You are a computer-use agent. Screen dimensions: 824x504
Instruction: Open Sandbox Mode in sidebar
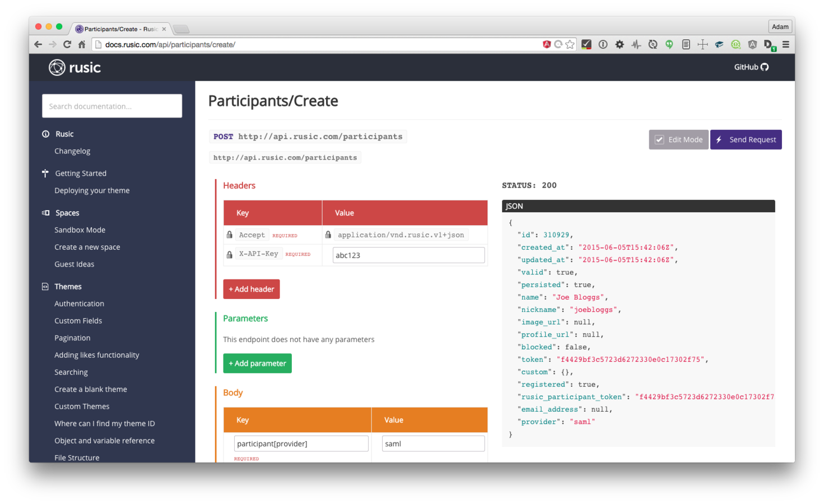pyautogui.click(x=80, y=230)
